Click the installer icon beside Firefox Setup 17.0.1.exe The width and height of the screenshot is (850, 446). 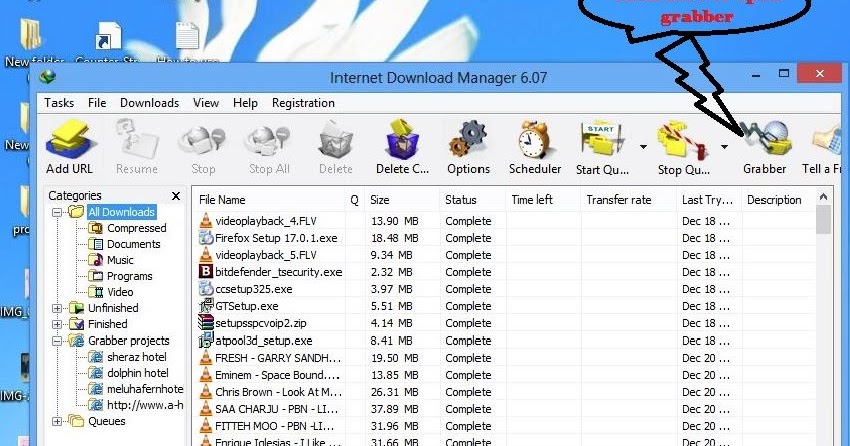coord(205,237)
